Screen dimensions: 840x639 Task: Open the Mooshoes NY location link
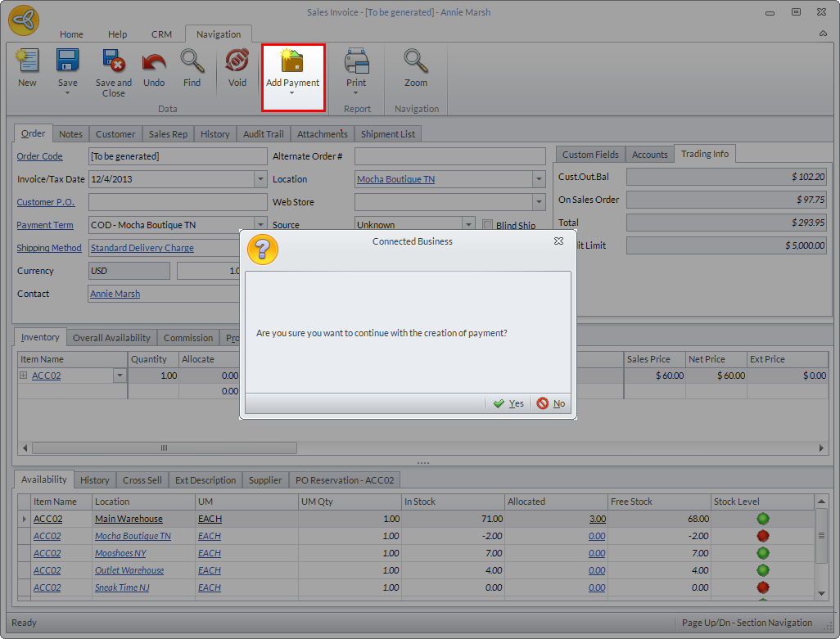click(x=120, y=553)
